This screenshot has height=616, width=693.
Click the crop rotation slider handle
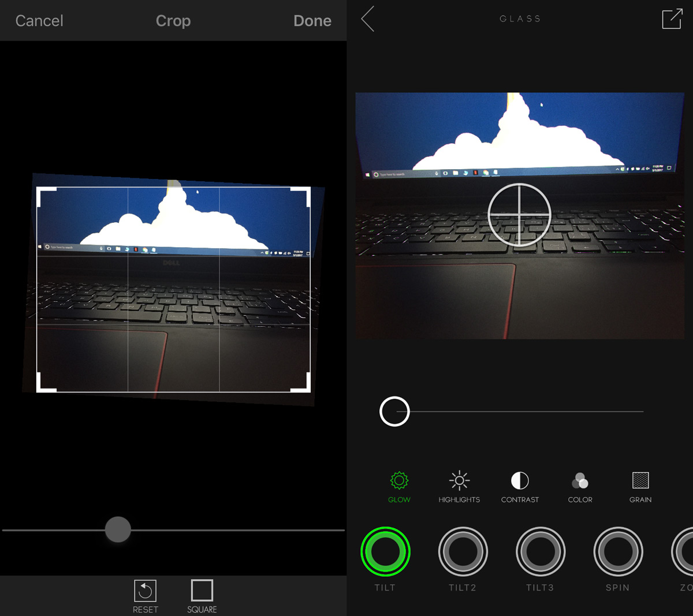[118, 529]
